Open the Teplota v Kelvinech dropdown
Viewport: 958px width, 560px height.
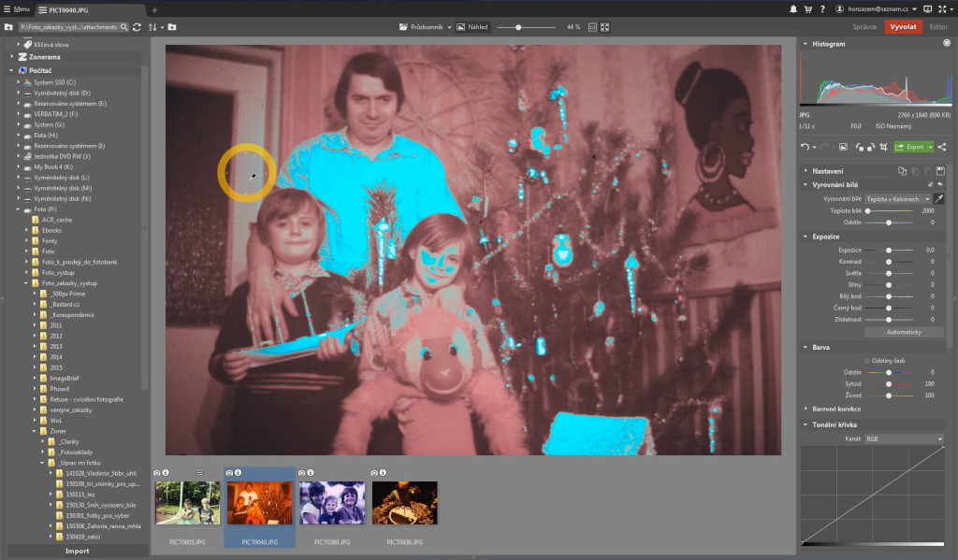(897, 199)
